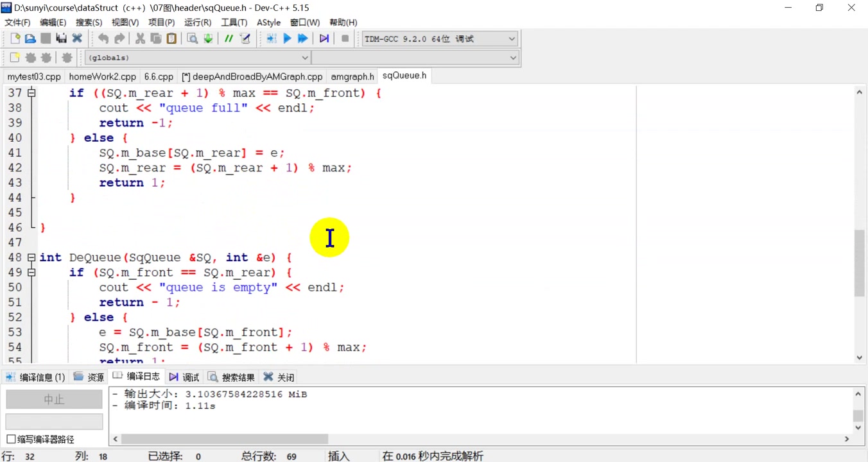Start debugging with purple arrow icon
This screenshot has height=462, width=868.
(x=324, y=38)
